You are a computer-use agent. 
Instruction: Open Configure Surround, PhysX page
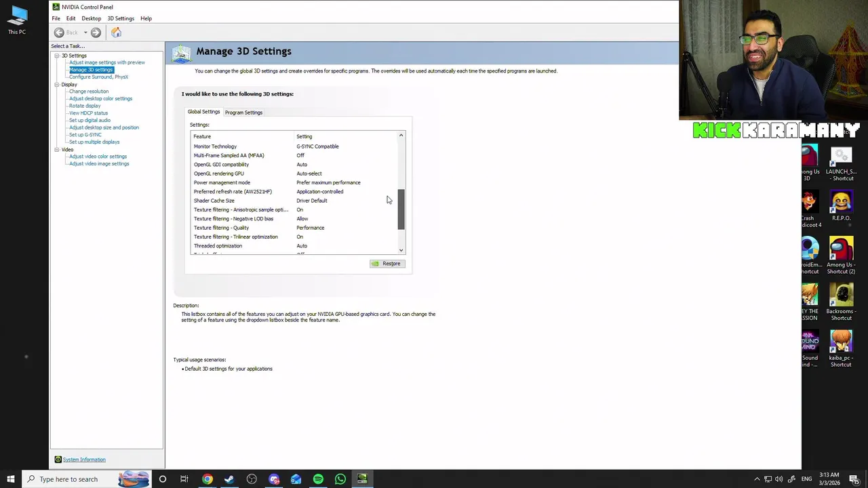[98, 77]
